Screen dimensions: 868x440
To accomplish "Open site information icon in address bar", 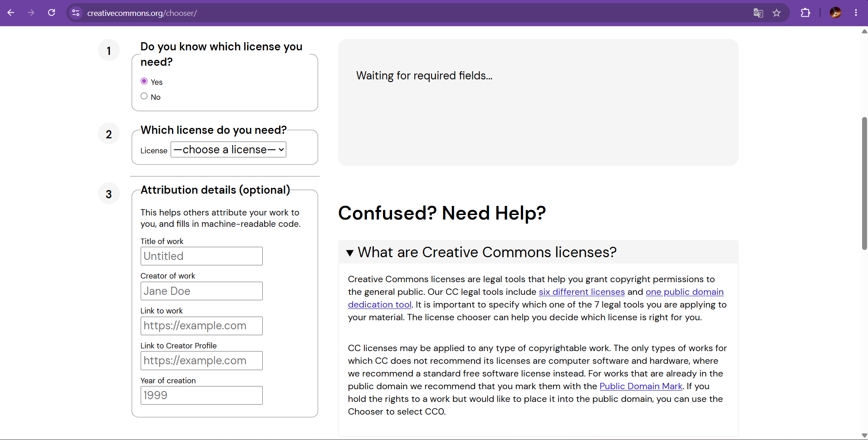I will click(x=76, y=13).
